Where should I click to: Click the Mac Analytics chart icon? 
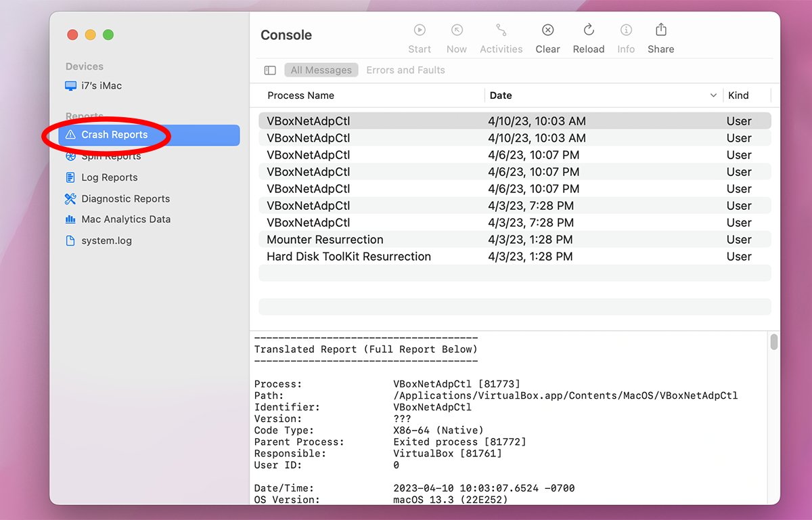tap(70, 219)
